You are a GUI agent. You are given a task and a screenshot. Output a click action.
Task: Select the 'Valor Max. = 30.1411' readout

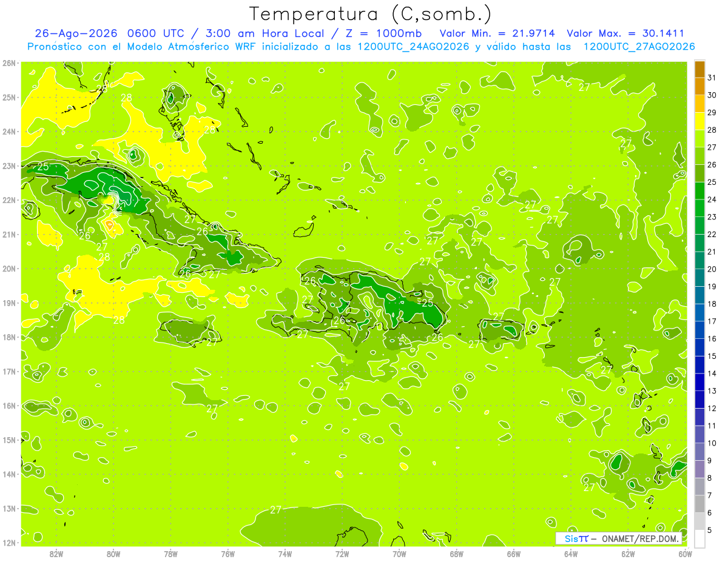click(625, 33)
